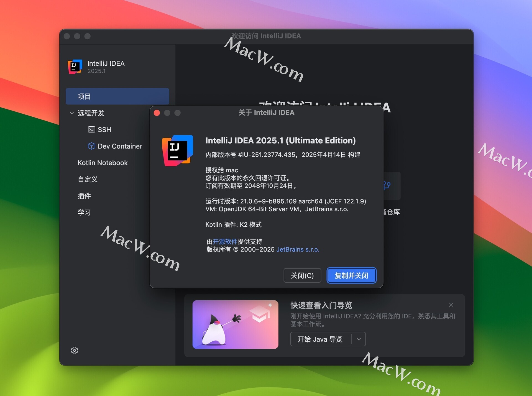Image resolution: width=532 pixels, height=396 pixels.
Task: Select the 项目 tab
Action: point(117,96)
